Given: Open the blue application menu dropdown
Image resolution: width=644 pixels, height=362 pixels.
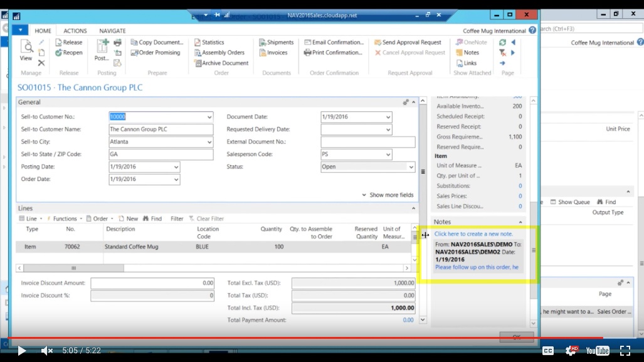Looking at the screenshot, I should tap(19, 30).
